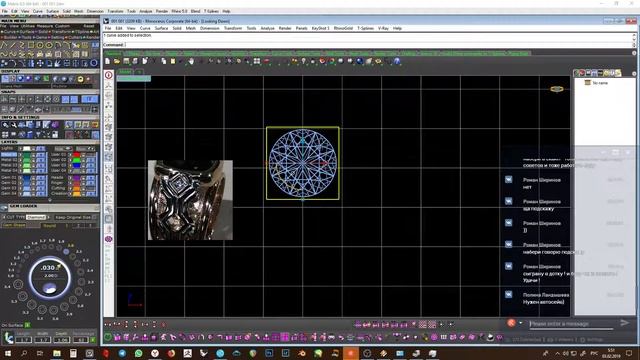Click the Command input line
This screenshot has height=360, width=640.
click(367, 44)
